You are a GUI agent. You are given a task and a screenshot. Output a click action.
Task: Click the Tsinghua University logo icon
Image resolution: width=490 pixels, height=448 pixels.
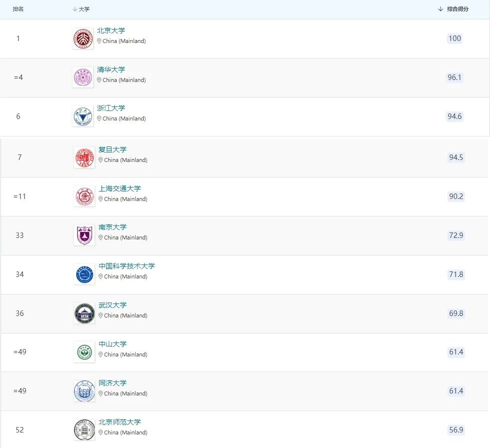click(x=83, y=77)
